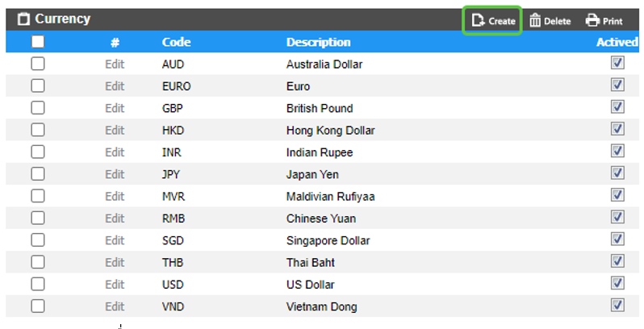Uncheck Actived for Euro currency
Screen dimensions: 644x329
[x=617, y=85]
